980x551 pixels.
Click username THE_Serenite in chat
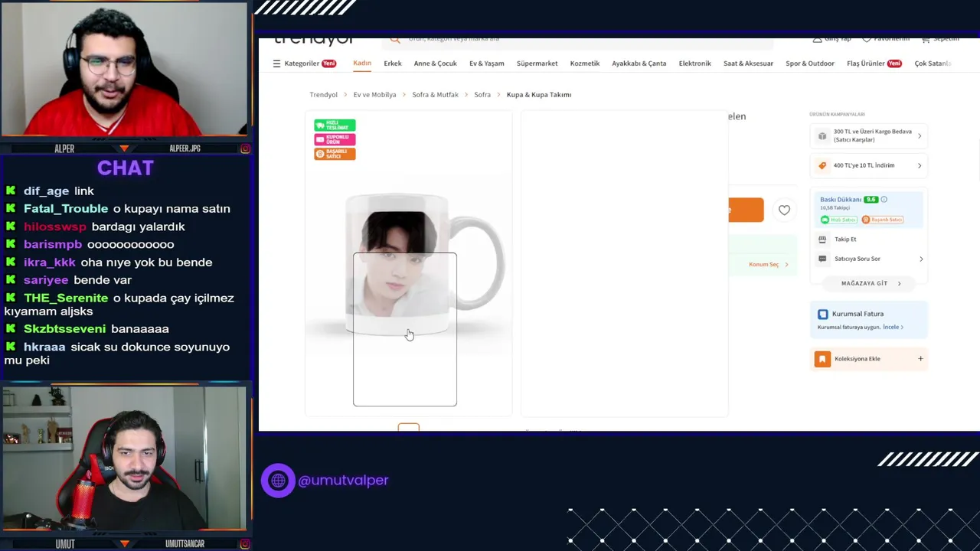tap(66, 298)
